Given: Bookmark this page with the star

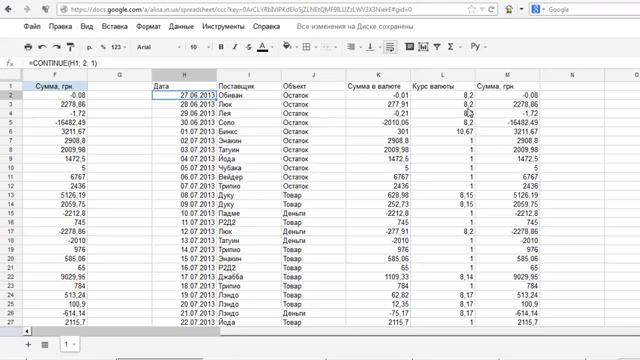Looking at the screenshot, I should click(472, 9).
